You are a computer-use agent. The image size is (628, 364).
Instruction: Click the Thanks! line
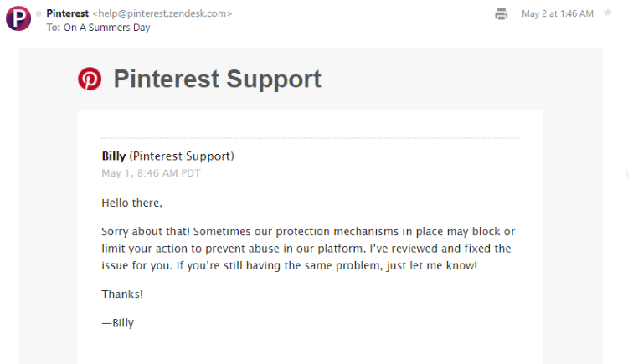pyautogui.click(x=122, y=294)
